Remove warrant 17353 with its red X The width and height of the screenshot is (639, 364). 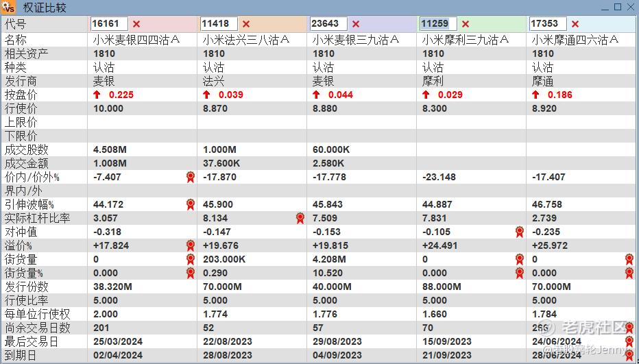tap(575, 24)
